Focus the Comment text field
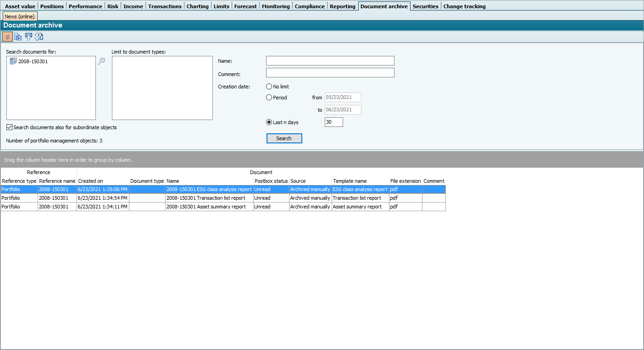Screen dimensions: 644x350 (330, 73)
